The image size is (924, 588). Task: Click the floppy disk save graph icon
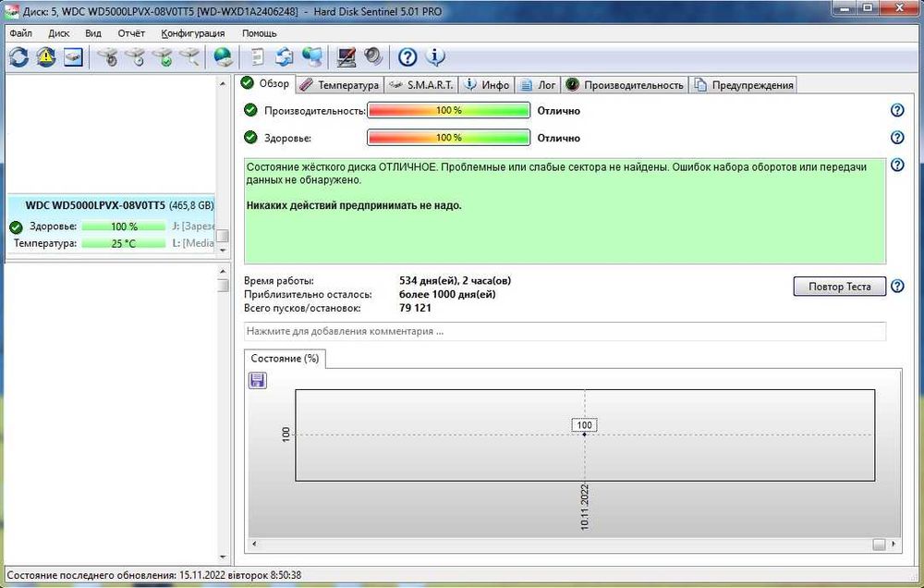(x=258, y=380)
